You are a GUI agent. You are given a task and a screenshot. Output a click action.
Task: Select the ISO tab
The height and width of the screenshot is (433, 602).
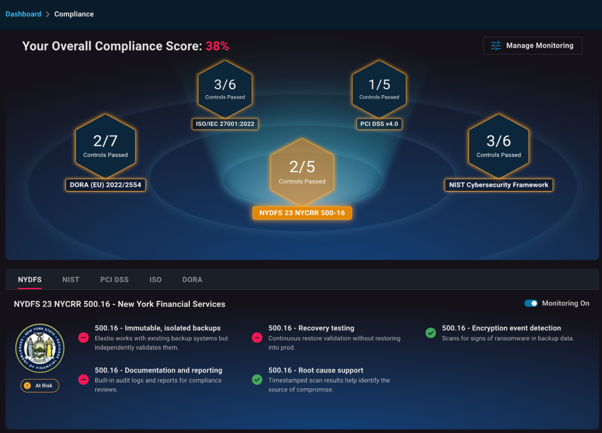coord(155,280)
